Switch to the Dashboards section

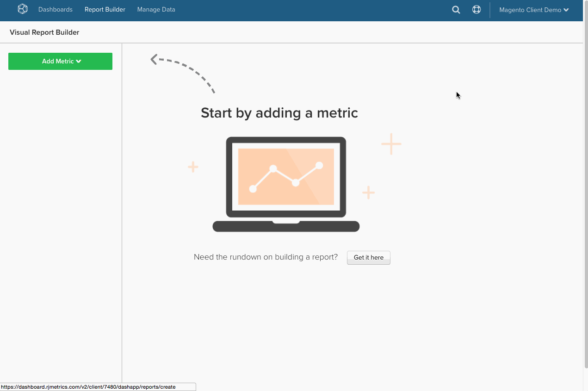[x=55, y=9]
